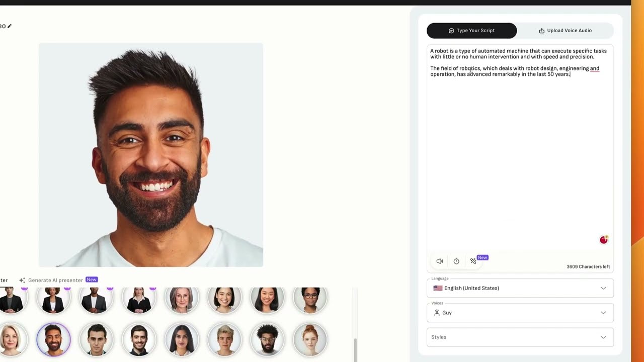Click inside the script text area
Viewport: 644px width, 362px height.
pos(518,151)
